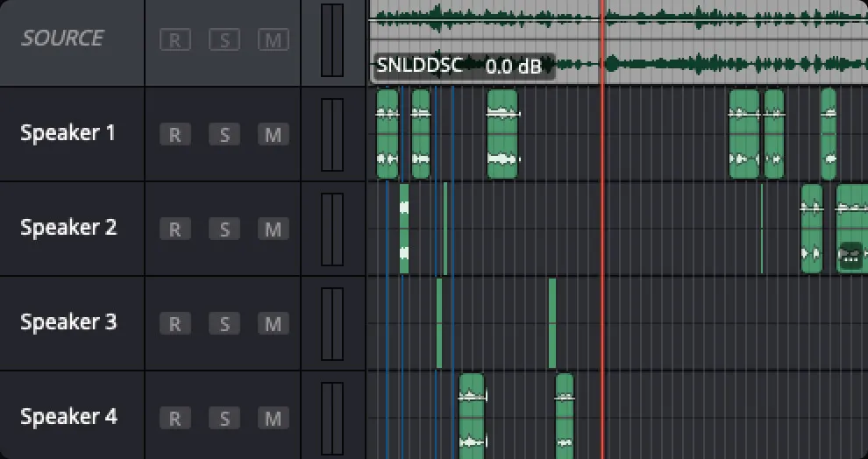Select the SOURCE track header

click(x=63, y=39)
